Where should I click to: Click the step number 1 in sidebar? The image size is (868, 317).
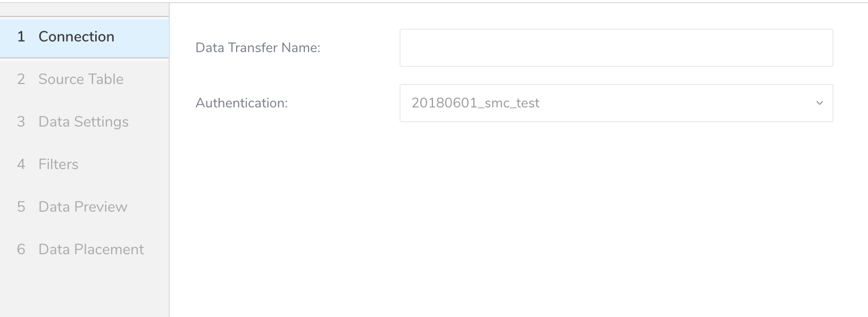click(21, 37)
